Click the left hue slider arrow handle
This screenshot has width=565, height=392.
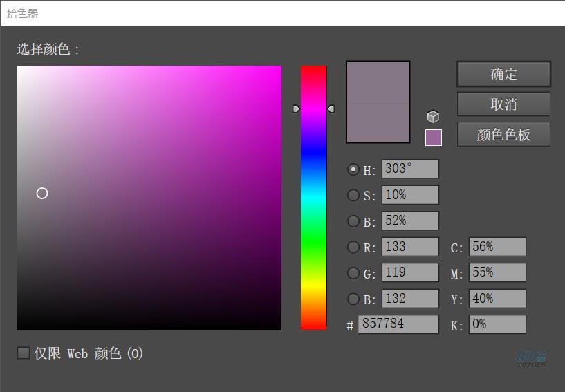click(296, 109)
